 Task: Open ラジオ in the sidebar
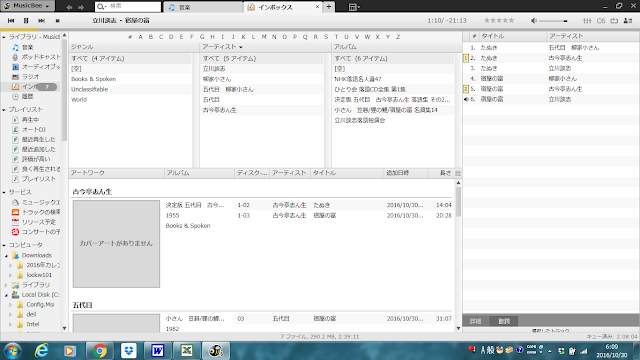point(26,77)
